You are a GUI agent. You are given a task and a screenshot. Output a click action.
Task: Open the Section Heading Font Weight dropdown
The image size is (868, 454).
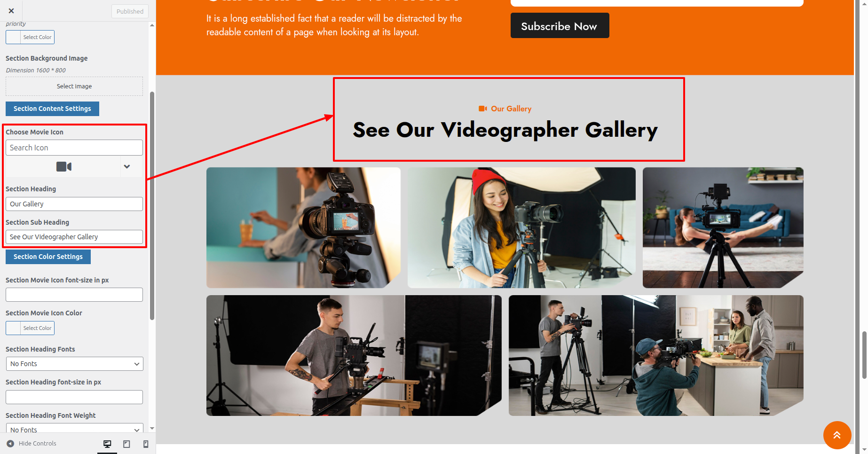74,429
